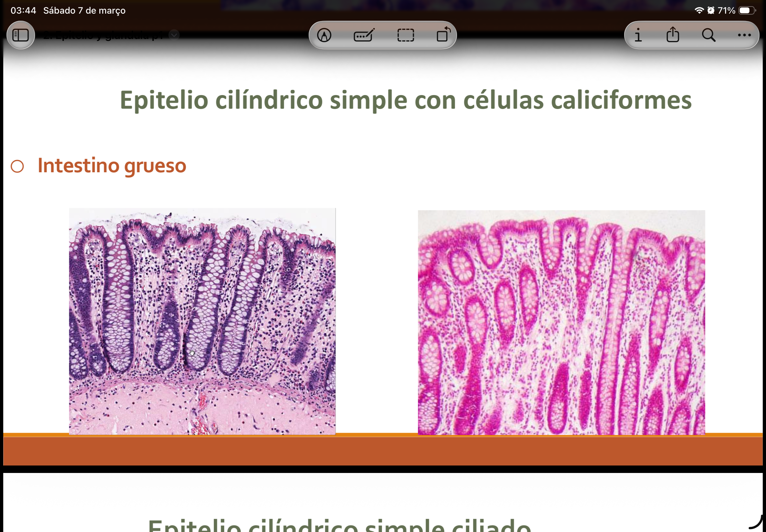This screenshot has width=766, height=532.
Task: Open the annotation pen tool
Action: tap(324, 35)
